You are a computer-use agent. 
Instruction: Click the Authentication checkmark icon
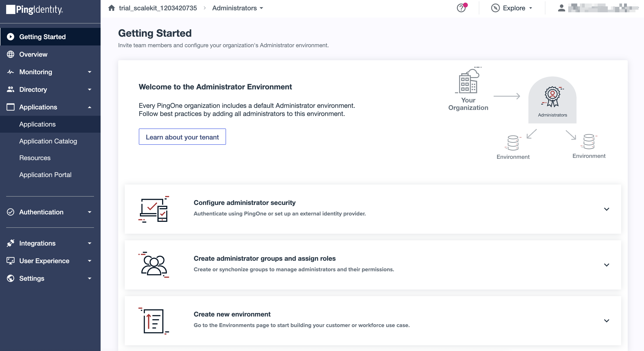[x=10, y=212]
